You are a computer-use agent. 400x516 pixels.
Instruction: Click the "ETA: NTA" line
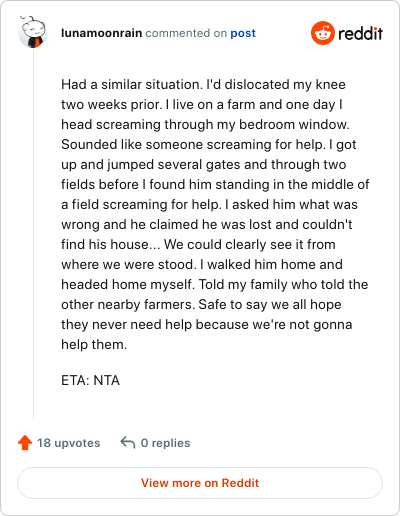click(90, 380)
